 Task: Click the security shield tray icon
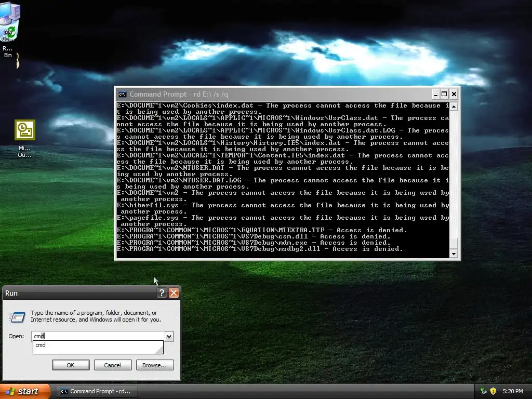click(493, 391)
